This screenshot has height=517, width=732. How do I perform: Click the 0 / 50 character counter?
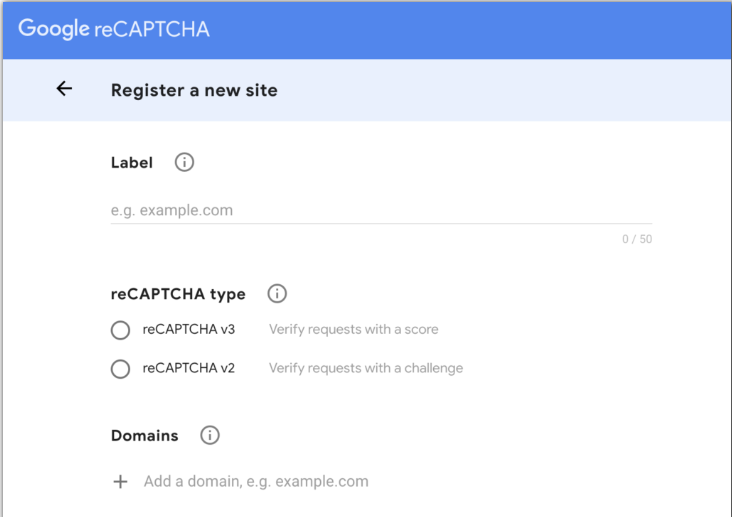point(637,239)
